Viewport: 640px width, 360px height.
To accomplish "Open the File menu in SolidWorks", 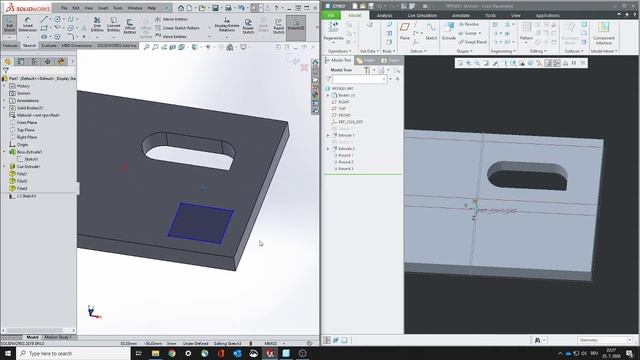I will (64, 8).
